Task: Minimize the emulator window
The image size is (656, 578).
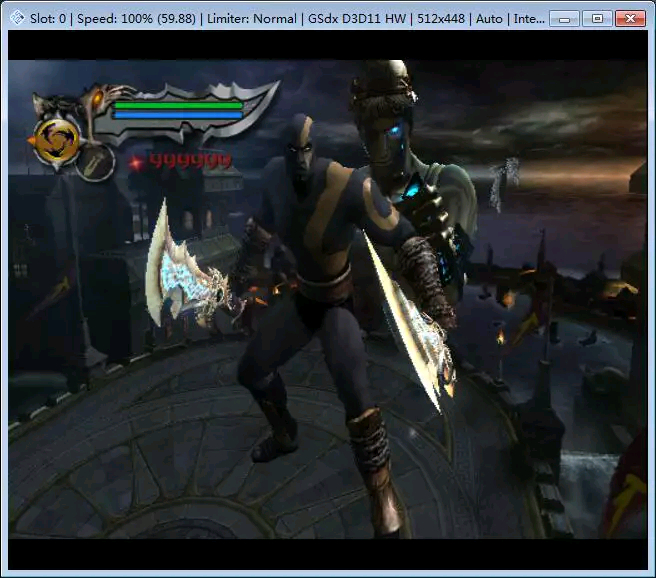Action: coord(564,19)
